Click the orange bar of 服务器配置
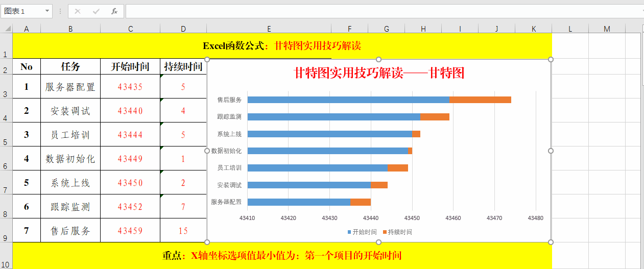Screen dimensions: 644x269 coord(361,202)
